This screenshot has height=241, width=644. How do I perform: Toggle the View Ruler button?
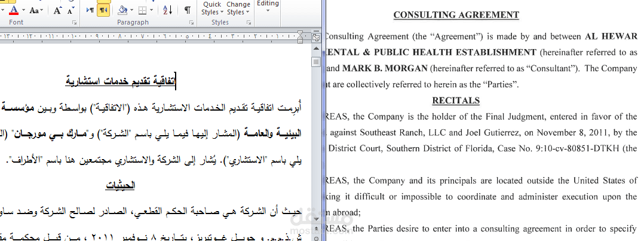(x=316, y=38)
